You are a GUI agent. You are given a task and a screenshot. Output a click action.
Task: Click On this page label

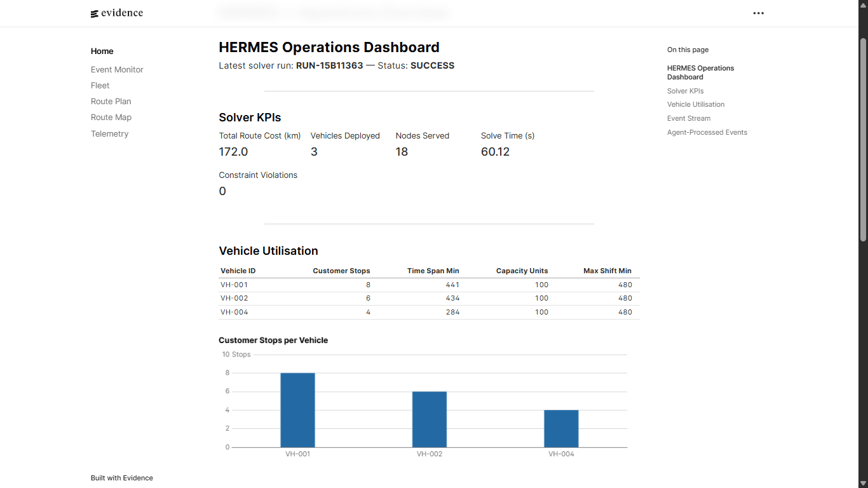(x=688, y=50)
